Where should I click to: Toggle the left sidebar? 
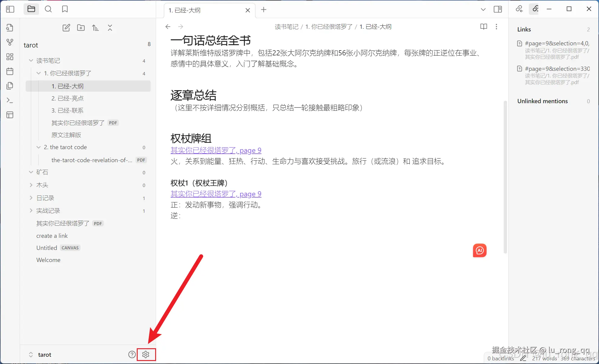[x=10, y=9]
